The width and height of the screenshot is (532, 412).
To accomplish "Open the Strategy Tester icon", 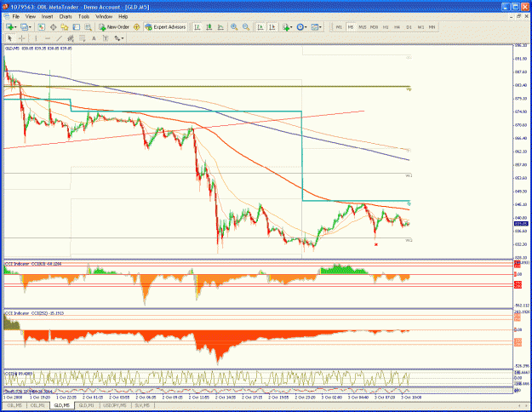I will coord(89,26).
